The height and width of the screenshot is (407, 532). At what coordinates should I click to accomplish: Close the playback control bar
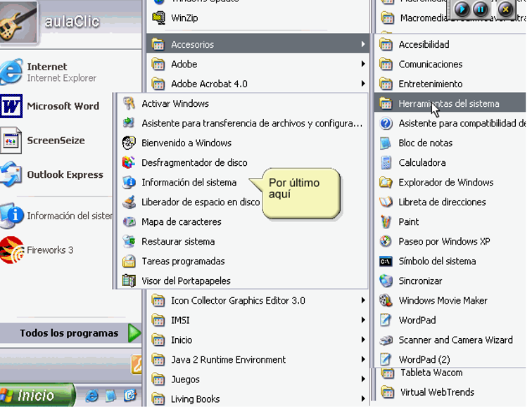[505, 9]
